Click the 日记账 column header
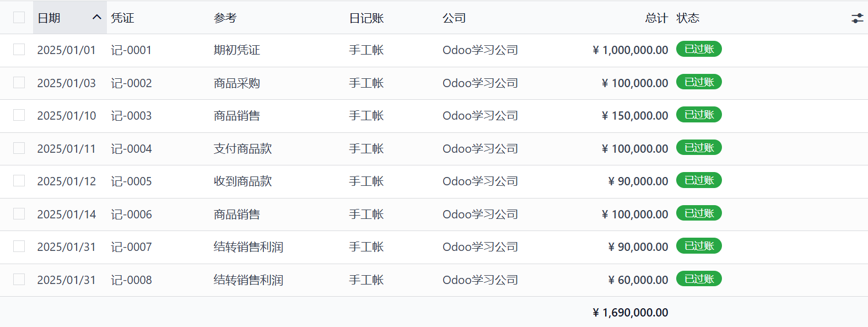 coord(366,18)
